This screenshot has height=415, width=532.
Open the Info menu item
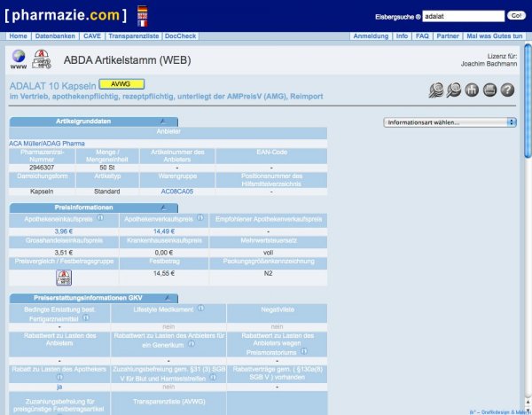point(402,36)
